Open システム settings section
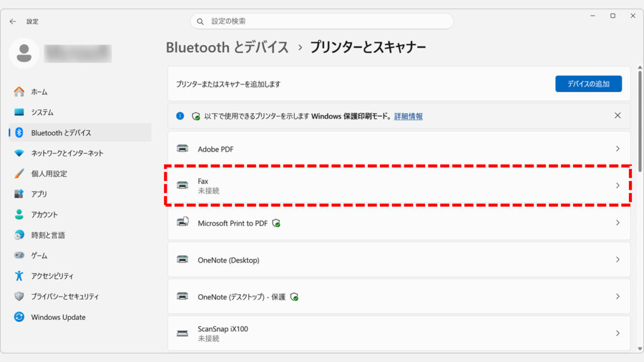The width and height of the screenshot is (644, 362). point(80,112)
